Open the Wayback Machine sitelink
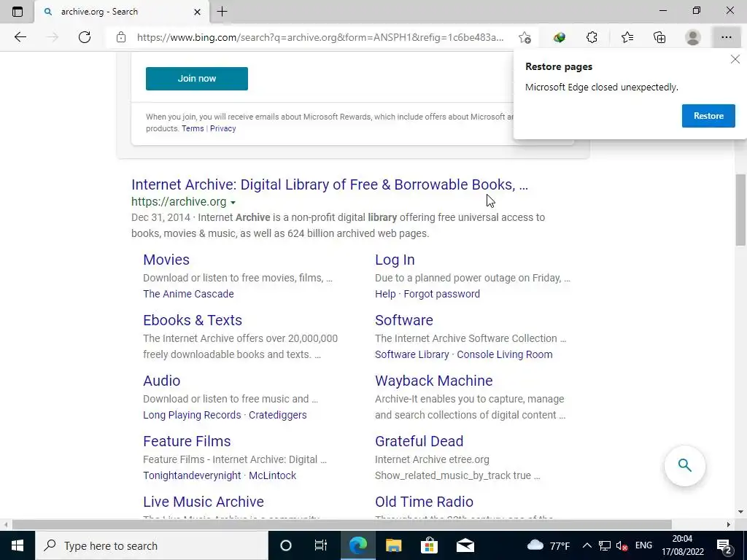Image resolution: width=747 pixels, height=560 pixels. [434, 381]
